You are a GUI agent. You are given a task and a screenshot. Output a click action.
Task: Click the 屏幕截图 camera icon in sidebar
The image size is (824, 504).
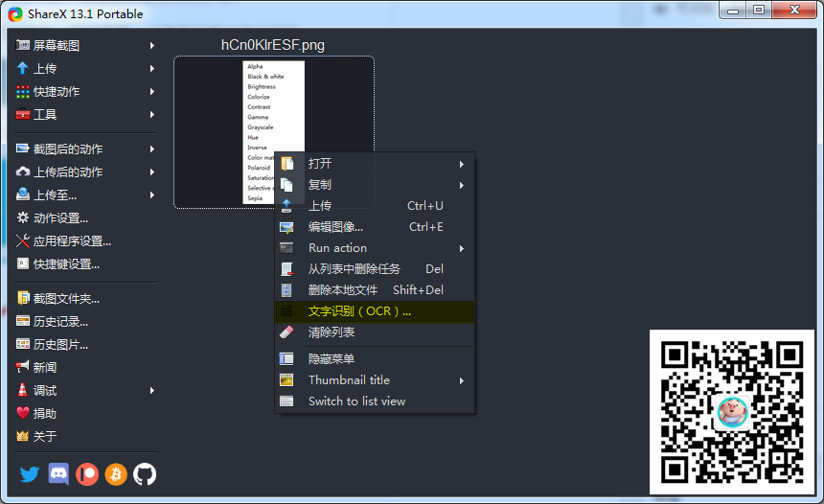pos(23,45)
